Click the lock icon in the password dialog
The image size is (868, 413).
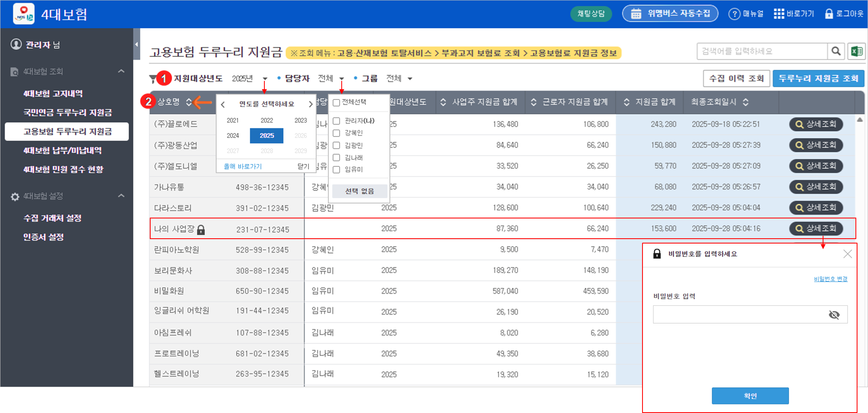[x=657, y=254]
